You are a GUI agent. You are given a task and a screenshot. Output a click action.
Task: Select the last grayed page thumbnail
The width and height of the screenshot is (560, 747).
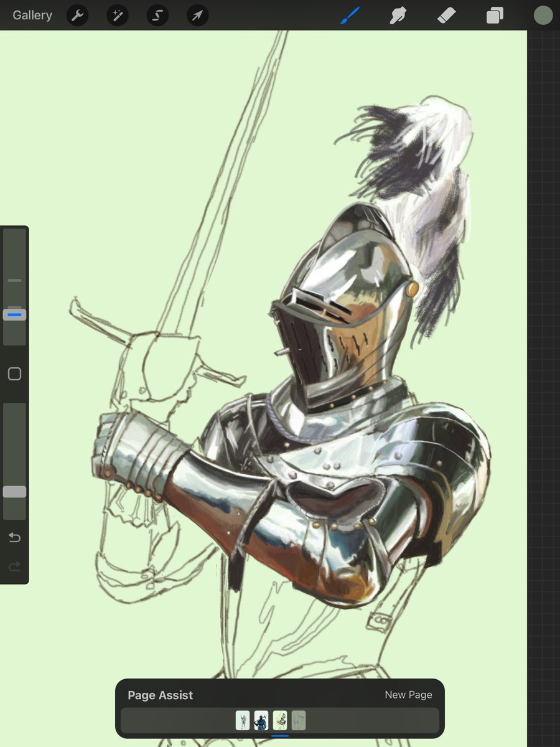pos(298,720)
